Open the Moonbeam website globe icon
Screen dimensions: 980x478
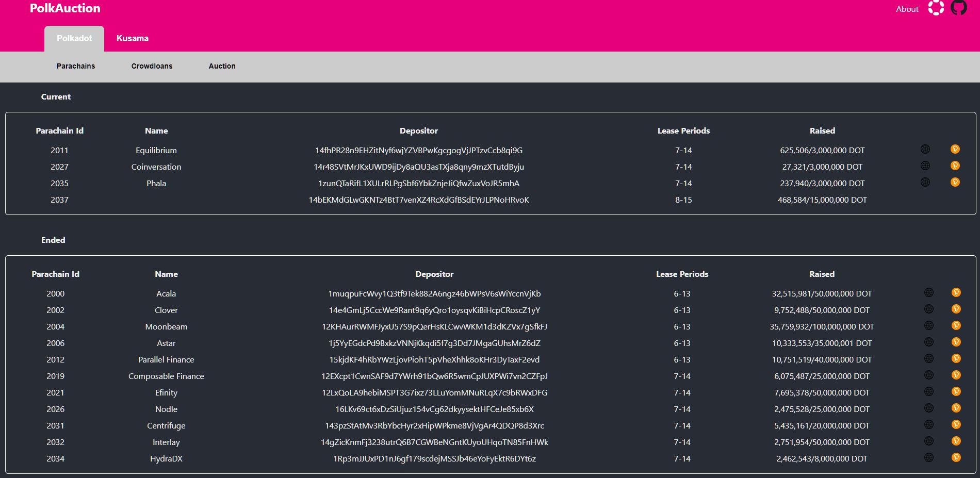tap(929, 325)
